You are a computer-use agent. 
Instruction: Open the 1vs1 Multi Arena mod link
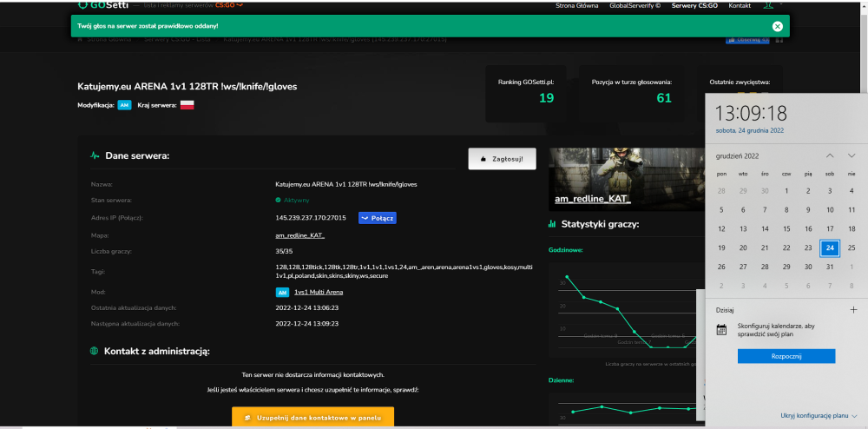click(x=319, y=293)
